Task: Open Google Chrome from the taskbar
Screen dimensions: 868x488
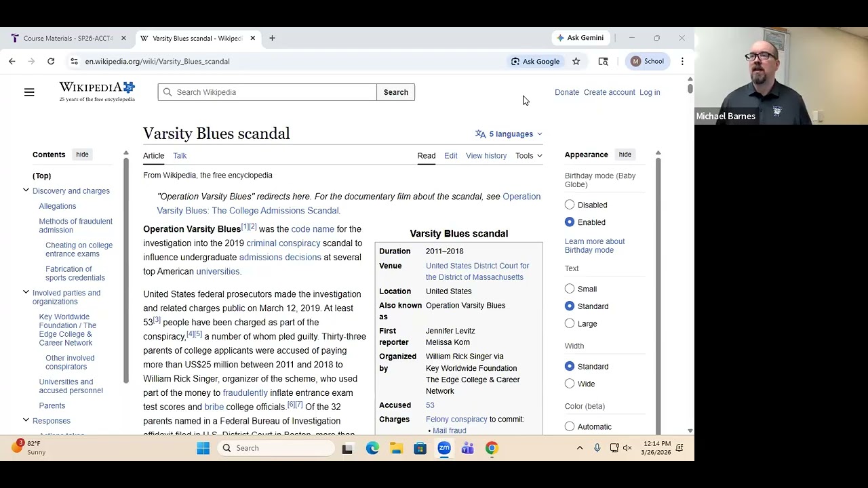Action: [492, 448]
